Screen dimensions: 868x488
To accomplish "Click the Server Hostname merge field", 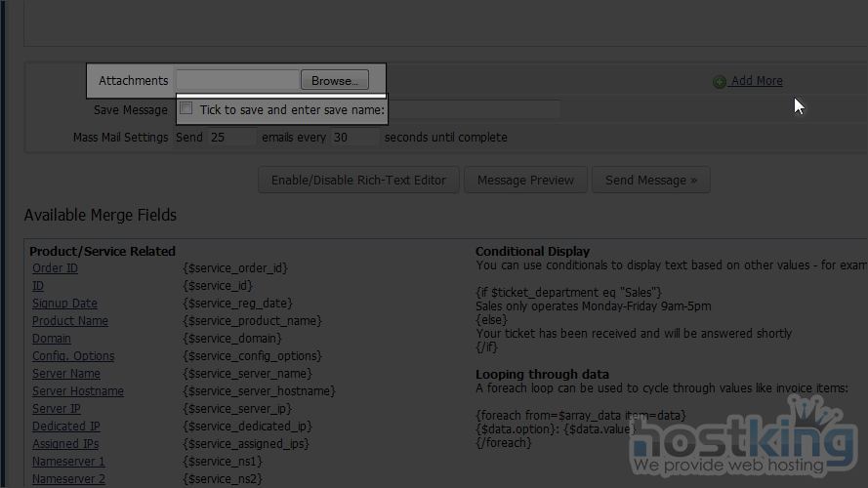I will (77, 391).
